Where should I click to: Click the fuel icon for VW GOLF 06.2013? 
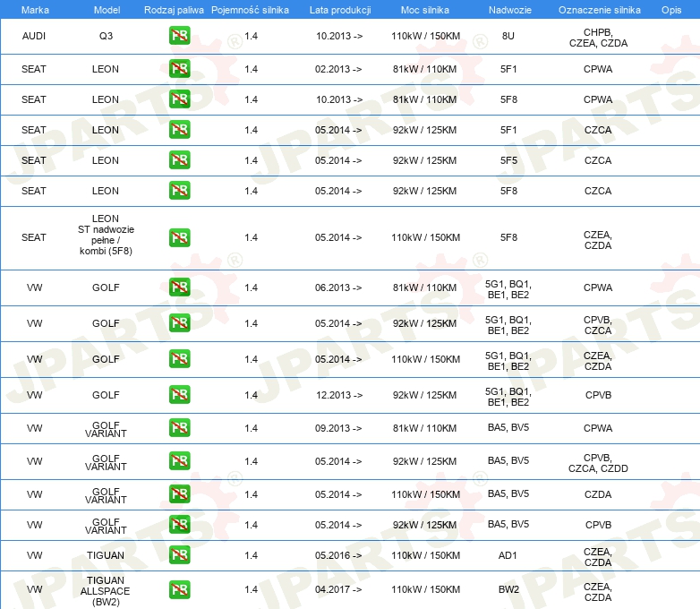pos(179,287)
